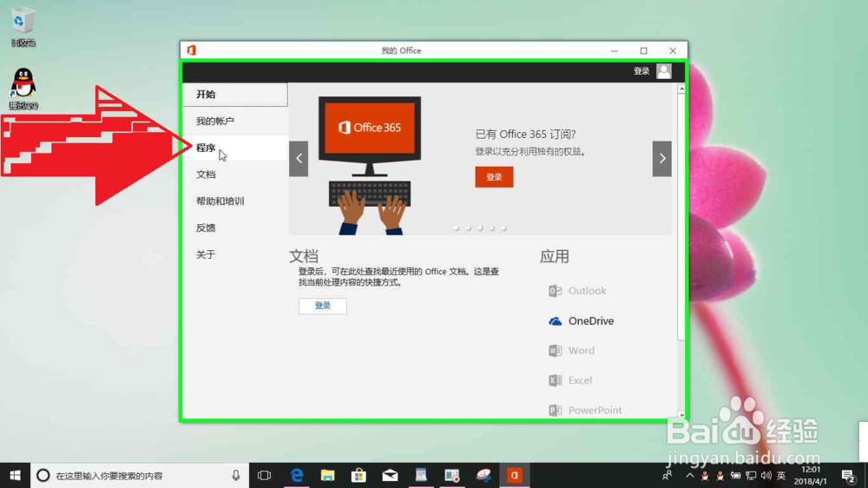The image size is (868, 488).
Task: Click the scrollbar down arrow
Action: (x=681, y=414)
